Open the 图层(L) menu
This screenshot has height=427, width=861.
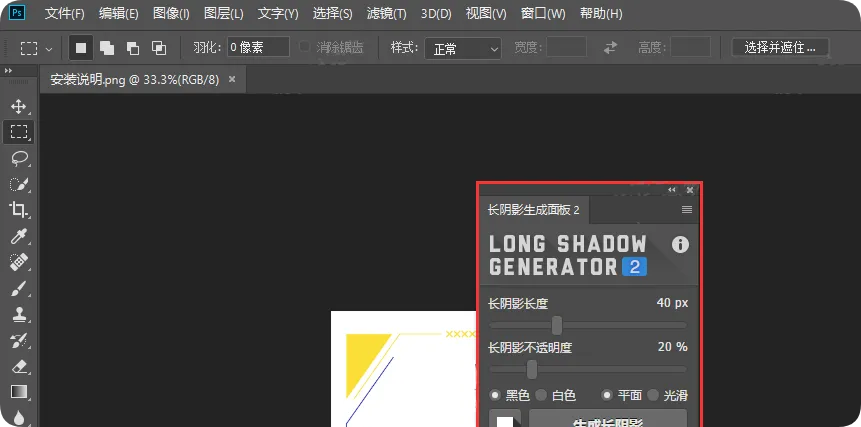pos(223,14)
